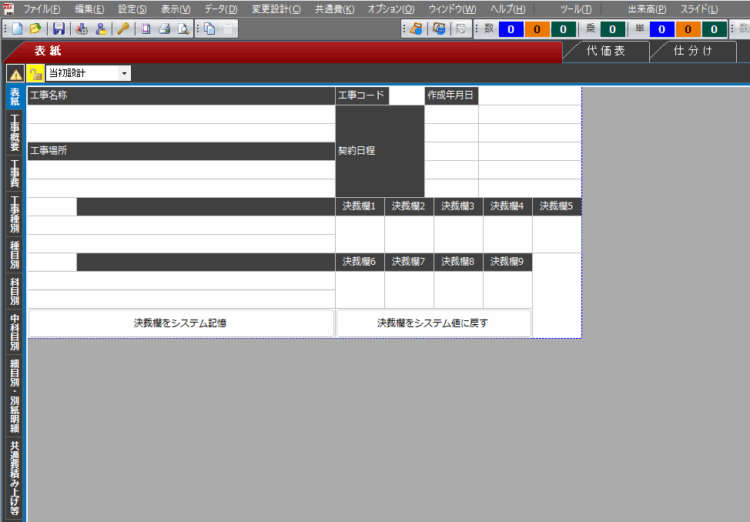The image size is (750, 522).
Task: Click the golden key icon in toolbar
Action: 123,29
